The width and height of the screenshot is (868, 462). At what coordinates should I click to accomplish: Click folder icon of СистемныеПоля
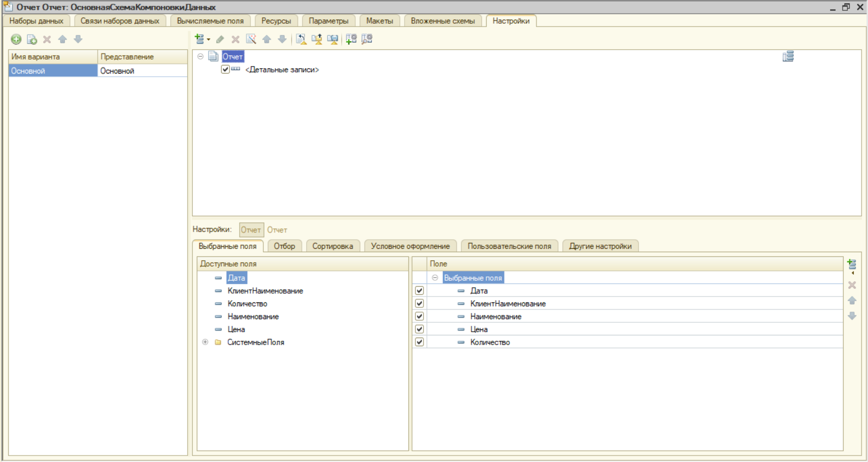(x=218, y=342)
